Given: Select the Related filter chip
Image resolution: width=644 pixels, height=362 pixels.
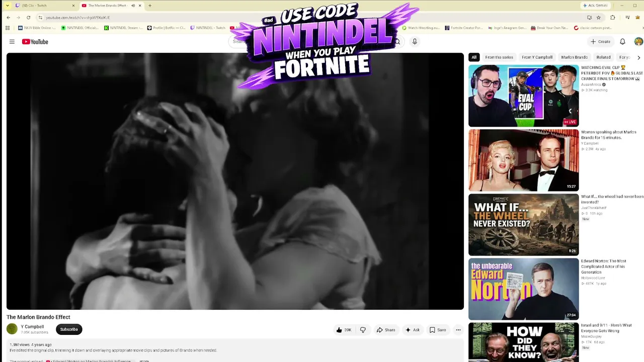Looking at the screenshot, I should [x=603, y=57].
